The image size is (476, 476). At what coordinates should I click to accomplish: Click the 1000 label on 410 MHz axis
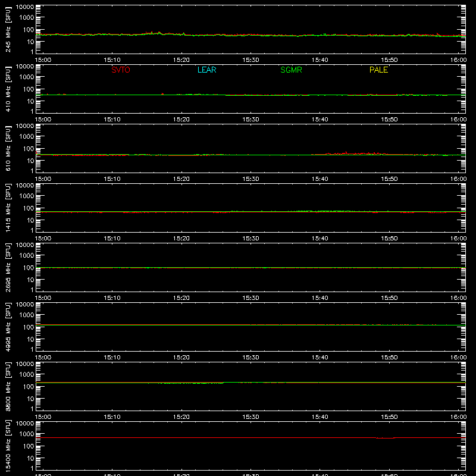(27, 77)
